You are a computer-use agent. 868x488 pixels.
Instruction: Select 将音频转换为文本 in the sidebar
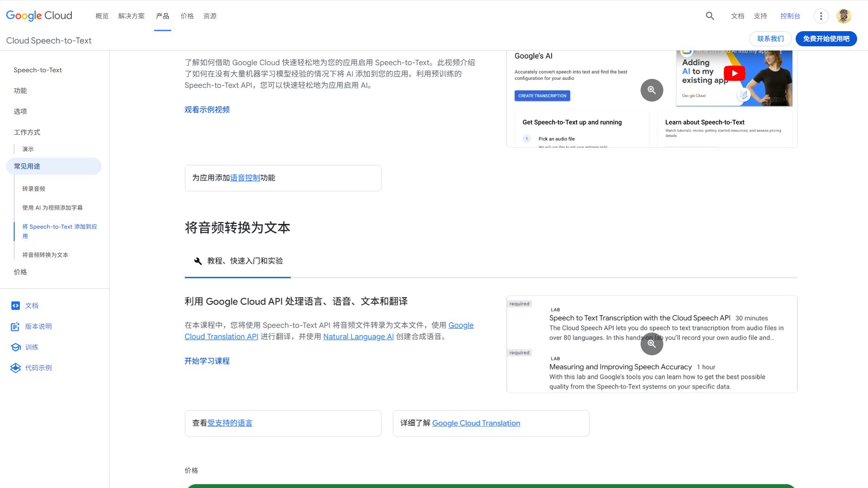[45, 255]
